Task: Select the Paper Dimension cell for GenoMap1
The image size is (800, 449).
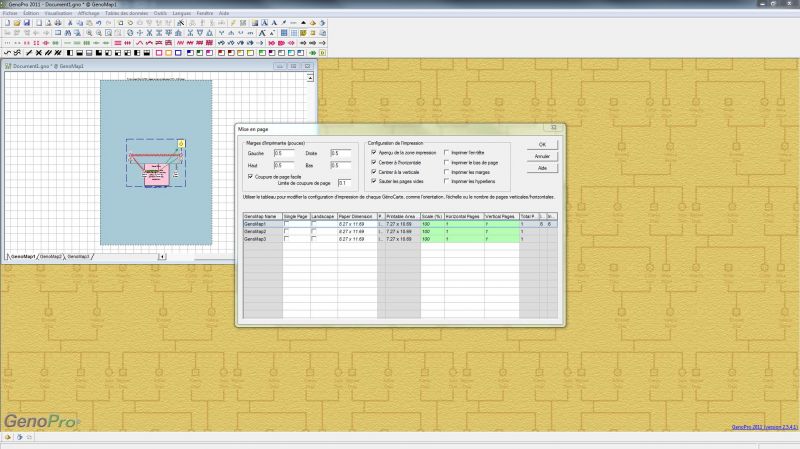Action: pyautogui.click(x=356, y=224)
